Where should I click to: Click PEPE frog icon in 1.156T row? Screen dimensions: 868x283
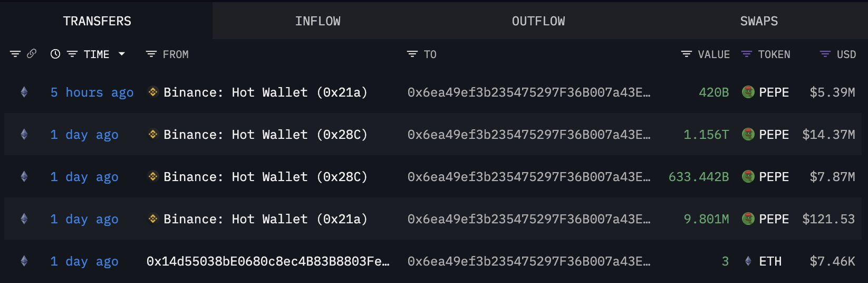click(x=748, y=134)
